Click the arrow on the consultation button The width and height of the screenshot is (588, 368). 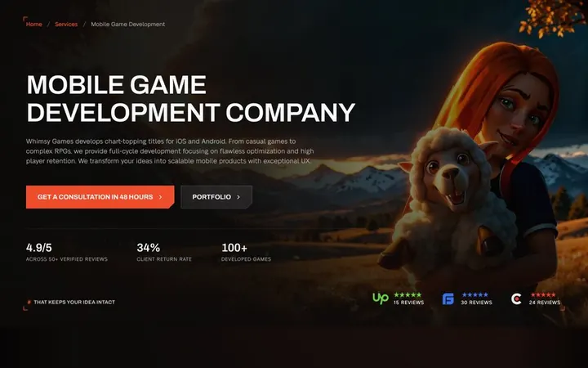[161, 197]
